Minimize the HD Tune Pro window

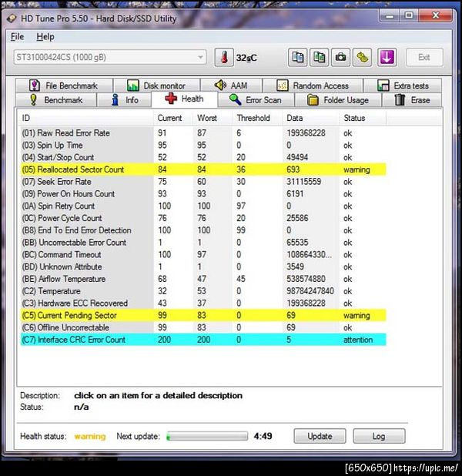pos(390,15)
